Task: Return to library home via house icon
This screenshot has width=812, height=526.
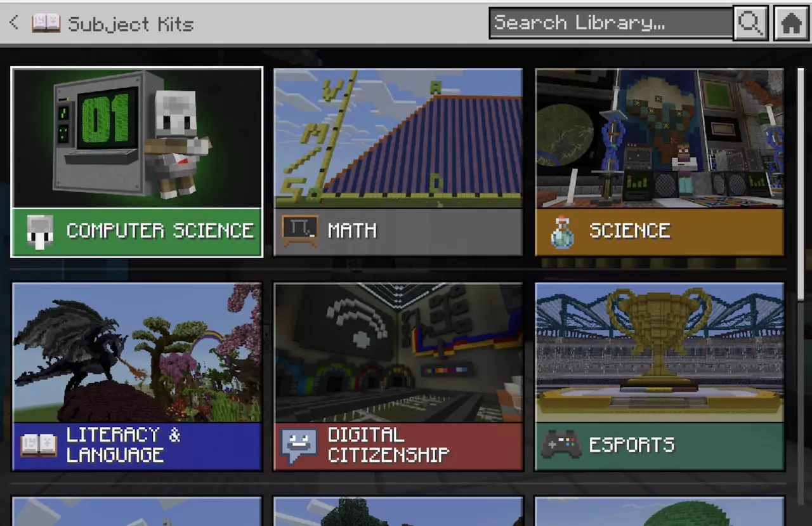Action: click(790, 23)
